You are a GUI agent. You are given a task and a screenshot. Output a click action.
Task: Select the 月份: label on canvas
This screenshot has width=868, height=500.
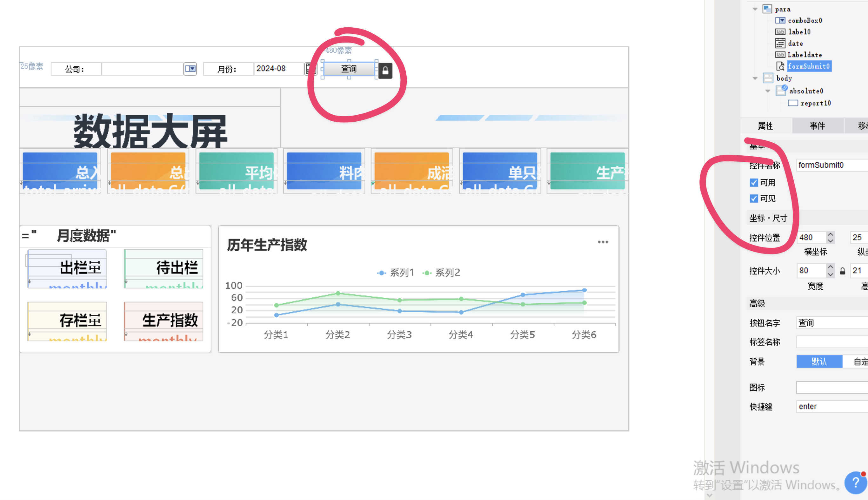coord(228,69)
